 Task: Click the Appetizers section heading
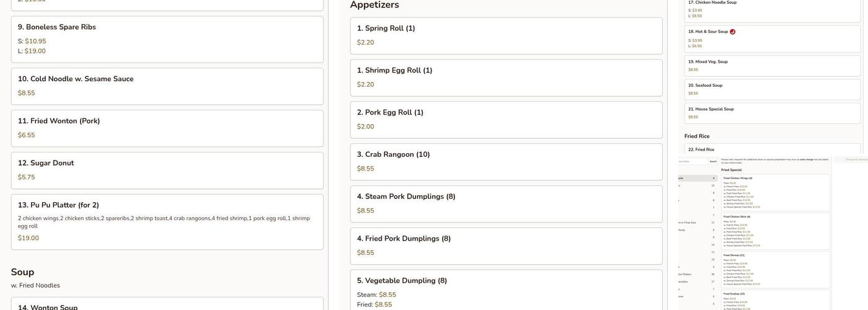pos(374,5)
